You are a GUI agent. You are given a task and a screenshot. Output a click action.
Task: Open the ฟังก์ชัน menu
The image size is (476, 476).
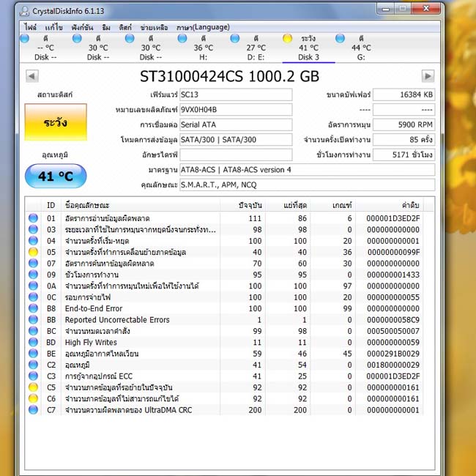(x=82, y=27)
